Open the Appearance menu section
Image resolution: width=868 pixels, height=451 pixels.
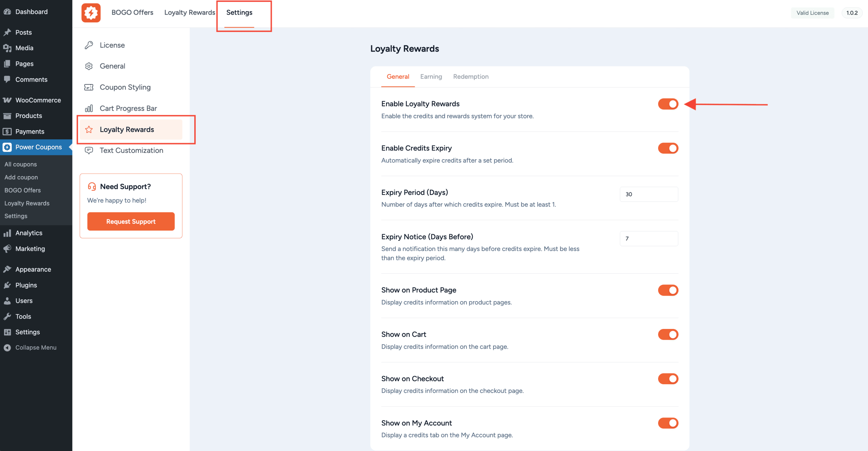click(33, 269)
